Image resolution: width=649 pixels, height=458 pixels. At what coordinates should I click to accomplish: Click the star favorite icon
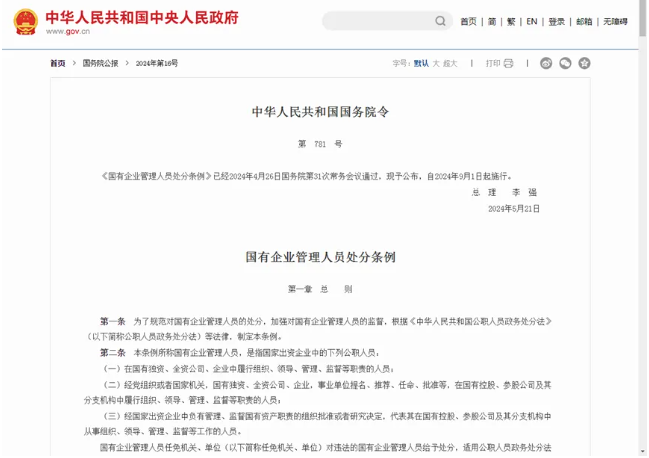pos(584,63)
